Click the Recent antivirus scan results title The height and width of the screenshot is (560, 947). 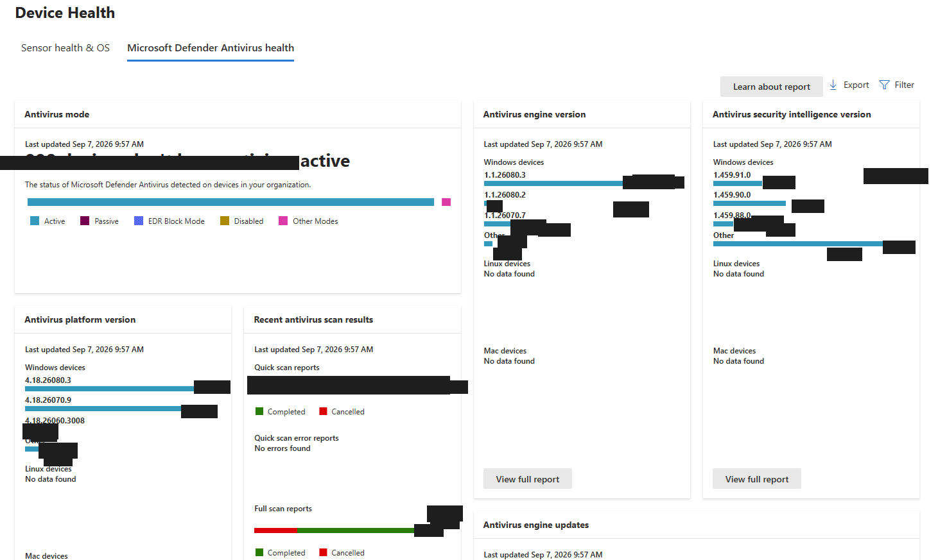(x=313, y=319)
